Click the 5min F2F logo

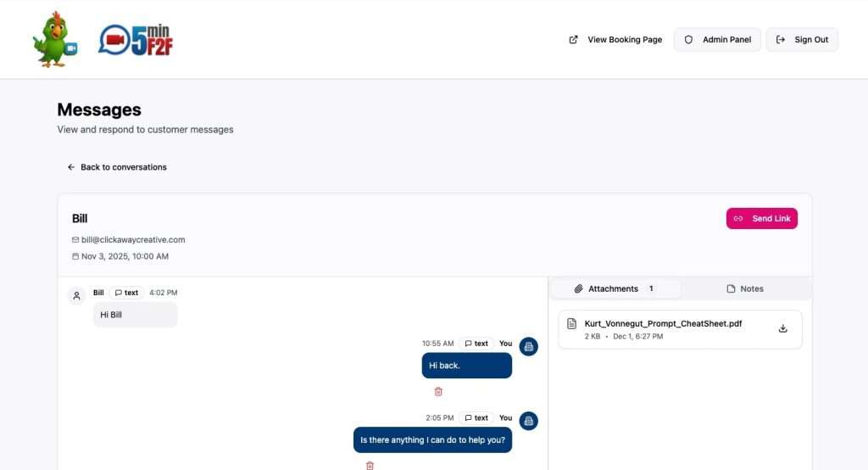pyautogui.click(x=136, y=41)
